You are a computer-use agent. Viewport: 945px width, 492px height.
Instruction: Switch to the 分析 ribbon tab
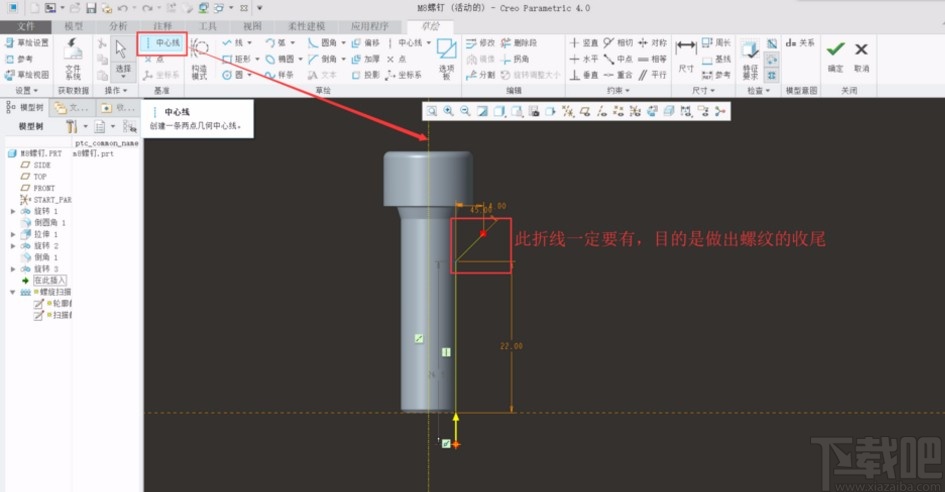tap(118, 26)
